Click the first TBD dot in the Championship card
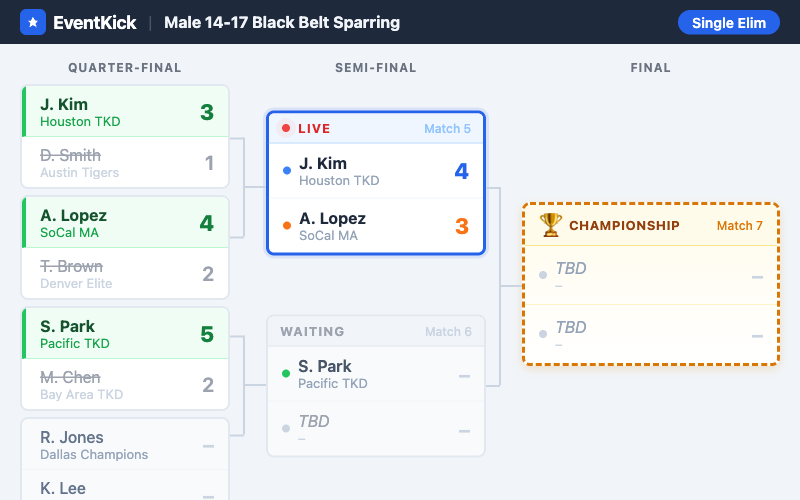Screen dimensions: 800x500 (543, 275)
